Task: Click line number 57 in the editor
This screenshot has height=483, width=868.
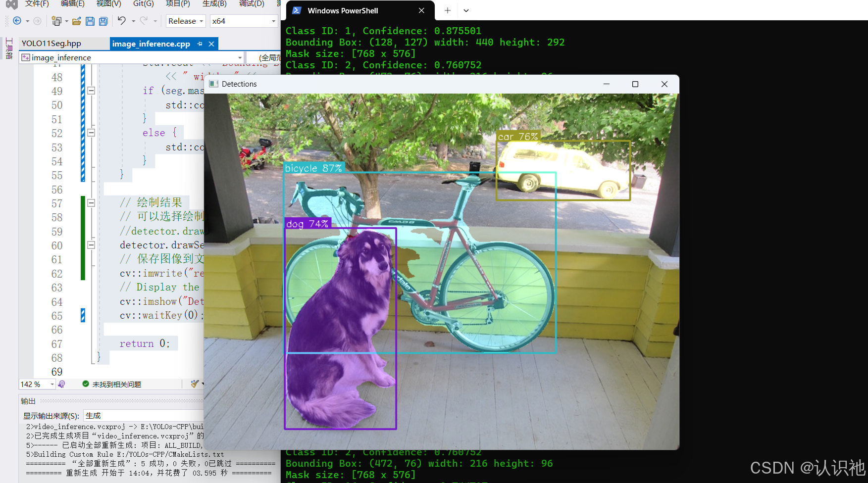Action: (57, 203)
